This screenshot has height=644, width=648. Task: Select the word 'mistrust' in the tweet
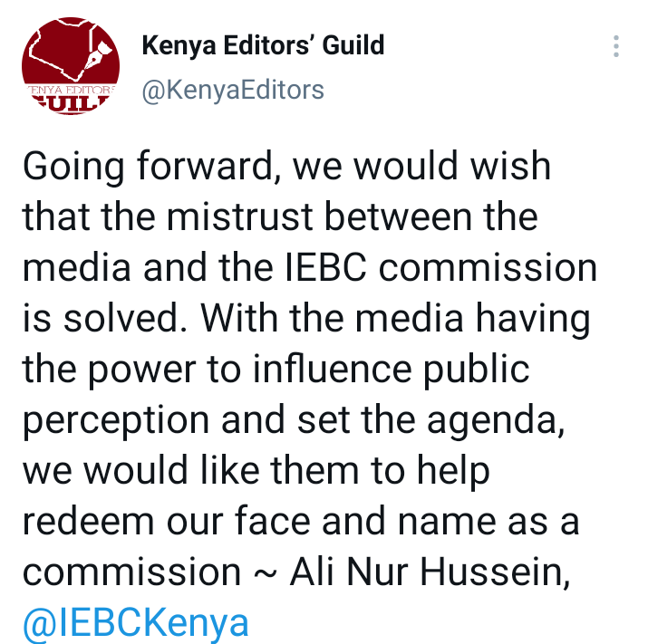pyautogui.click(x=239, y=216)
